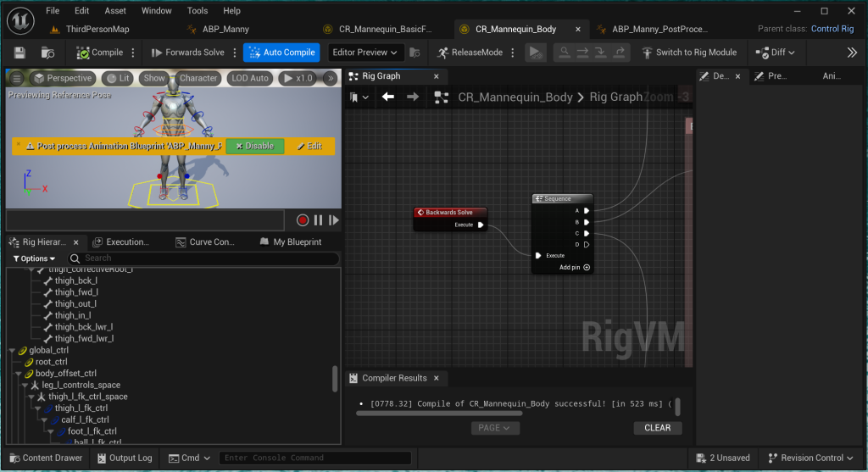Image resolution: width=868 pixels, height=472 pixels.
Task: Click Forwards Solve button
Action: [187, 53]
